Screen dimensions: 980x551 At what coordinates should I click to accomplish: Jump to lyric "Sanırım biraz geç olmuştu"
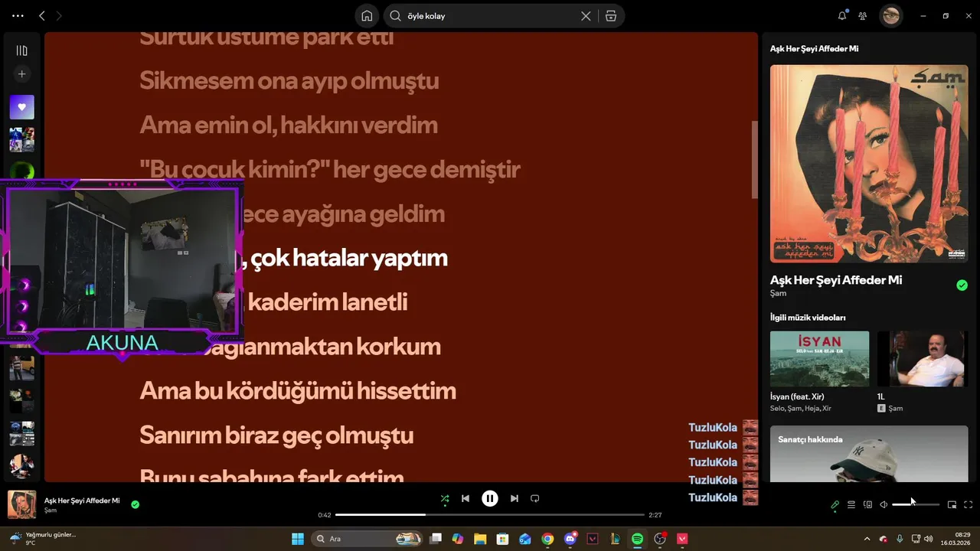[276, 435]
